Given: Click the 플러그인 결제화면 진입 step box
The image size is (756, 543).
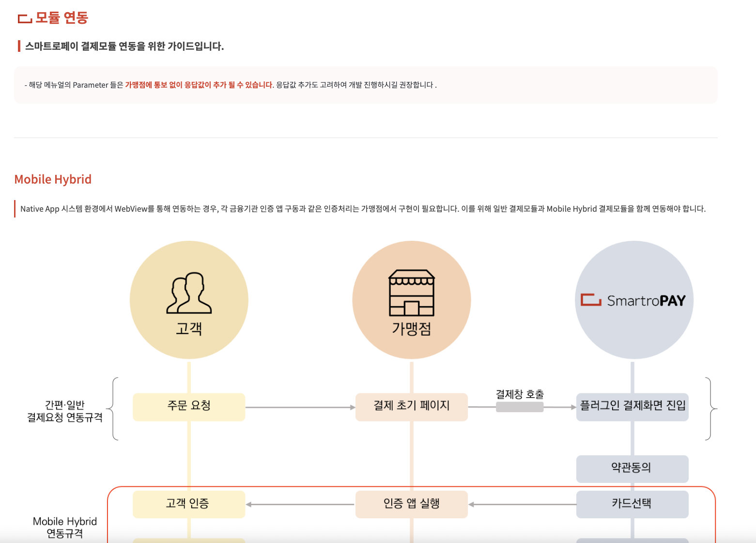Looking at the screenshot, I should (x=633, y=407).
